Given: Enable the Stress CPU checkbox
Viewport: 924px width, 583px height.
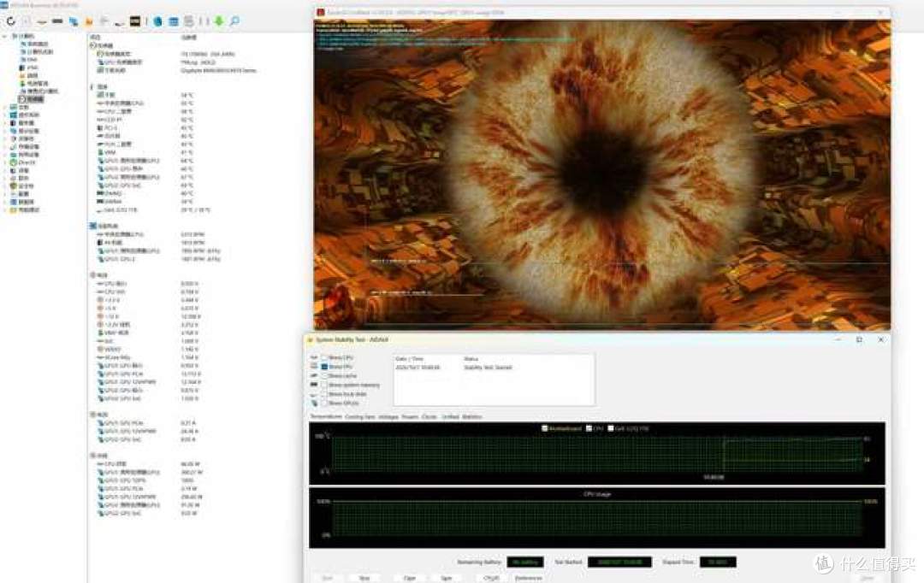Looking at the screenshot, I should pos(324,357).
